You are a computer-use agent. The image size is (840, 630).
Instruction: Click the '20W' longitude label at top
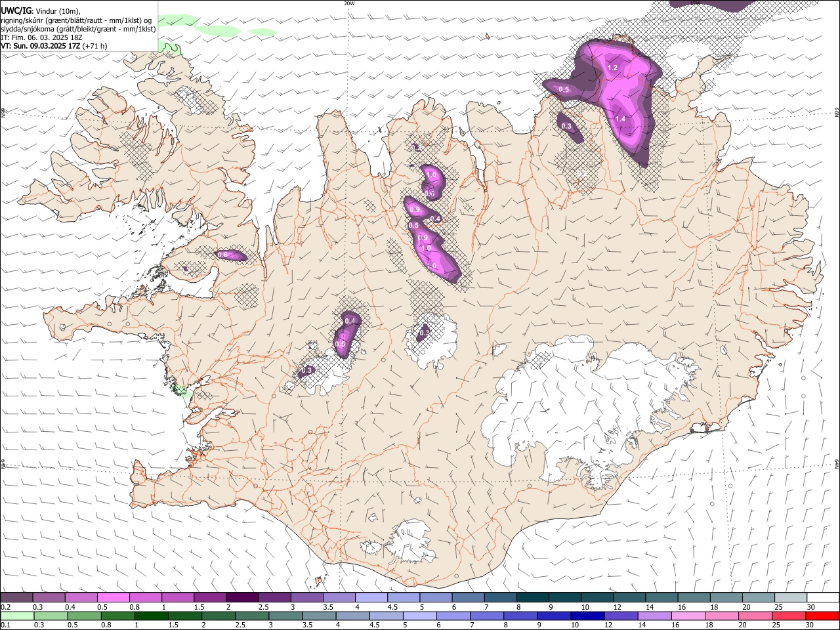coord(349,3)
